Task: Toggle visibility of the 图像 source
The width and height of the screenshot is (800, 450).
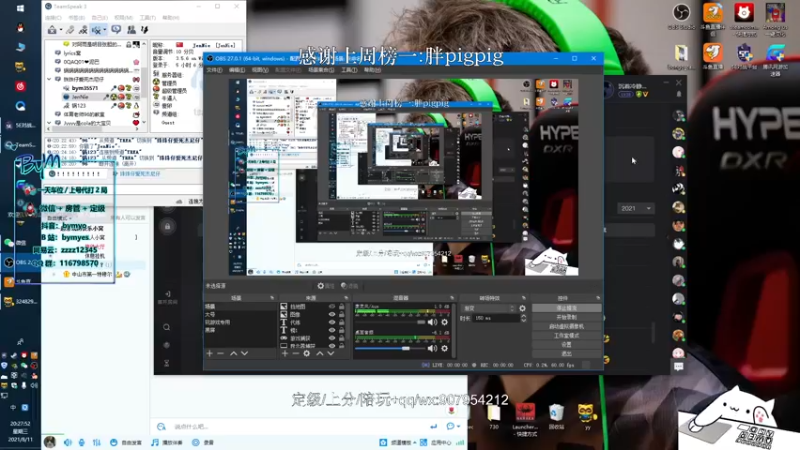Action: [332, 314]
